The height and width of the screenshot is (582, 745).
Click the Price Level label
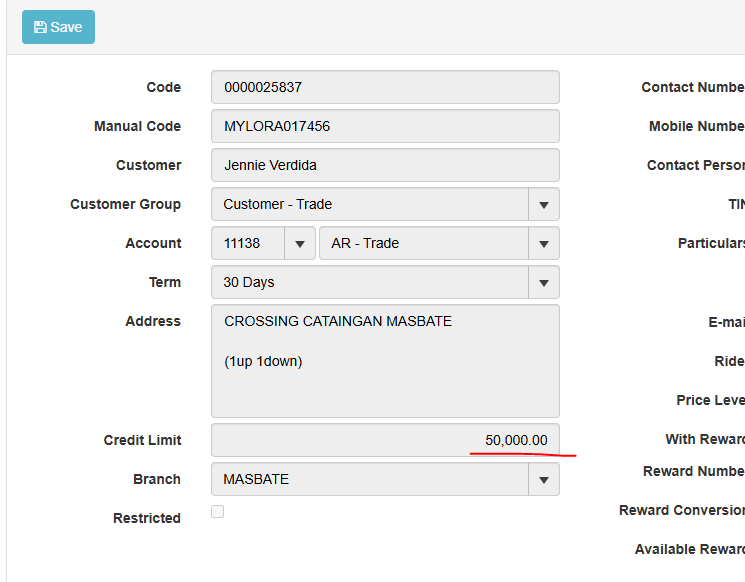tap(710, 400)
